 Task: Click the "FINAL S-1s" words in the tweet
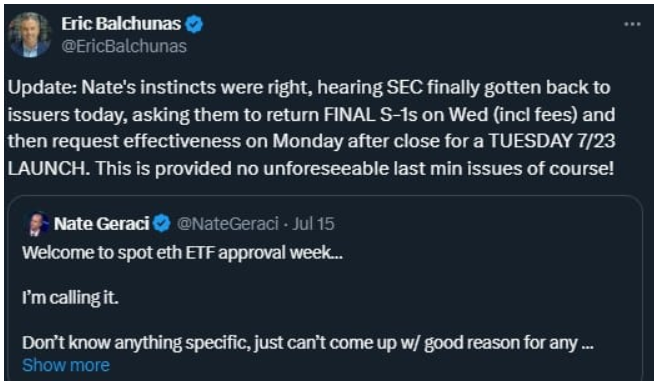(371, 114)
